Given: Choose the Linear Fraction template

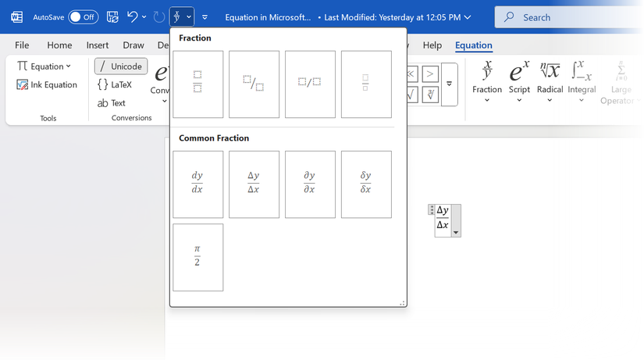Looking at the screenshot, I should coord(310,84).
